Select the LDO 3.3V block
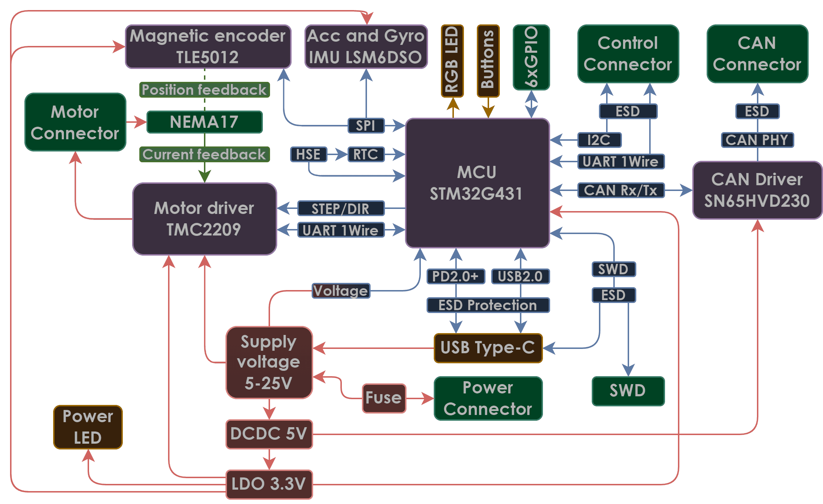Viewport: 823px width, 504px height. (x=269, y=485)
